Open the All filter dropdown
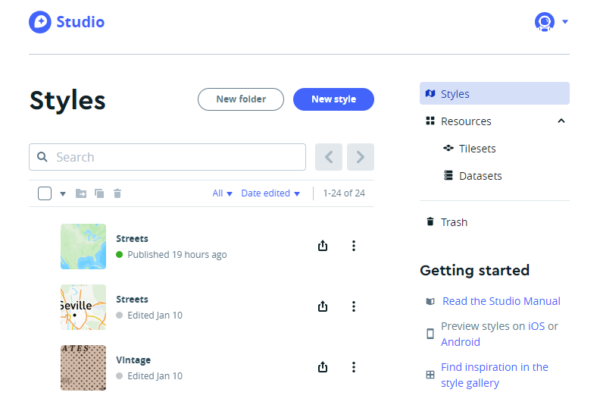Viewport: 600px width, 402px height. (x=222, y=193)
